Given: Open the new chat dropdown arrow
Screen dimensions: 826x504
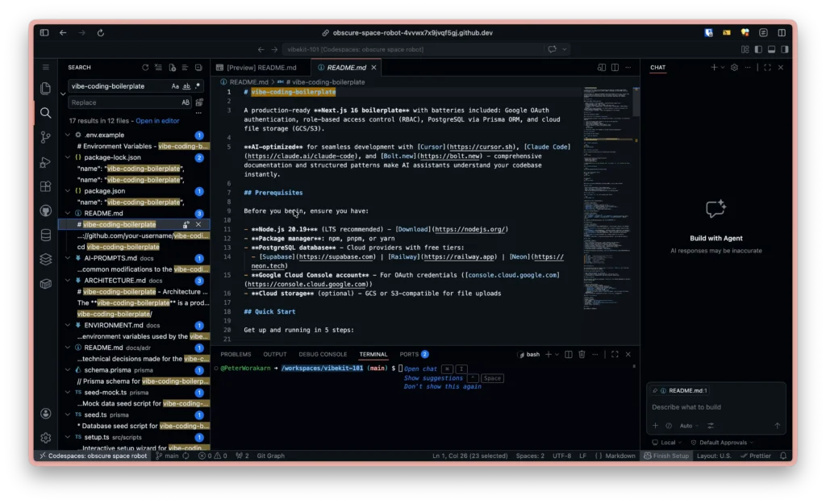Looking at the screenshot, I should click(723, 68).
